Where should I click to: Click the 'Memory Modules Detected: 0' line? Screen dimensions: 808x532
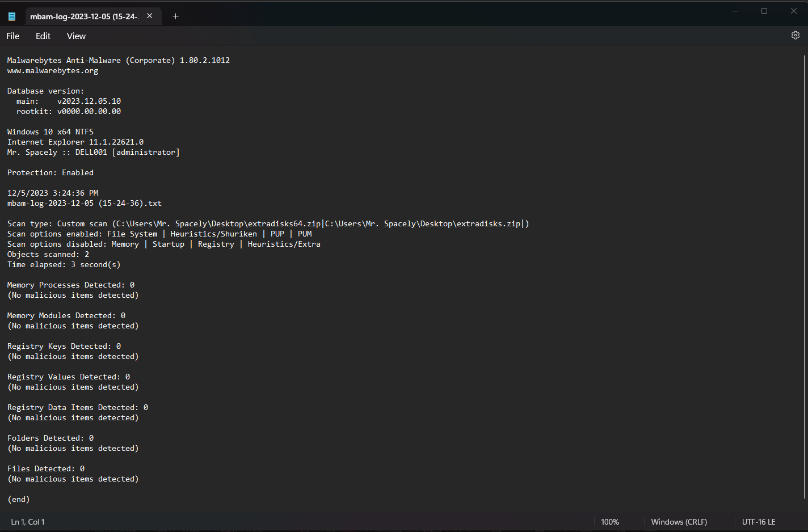[66, 315]
